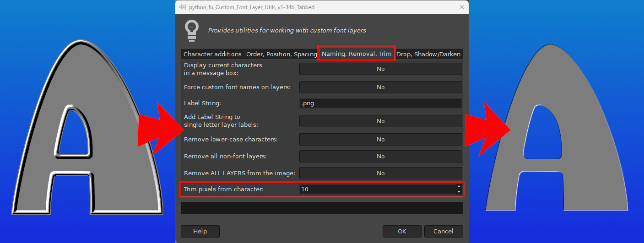Click the 'Trim pixels from character:' label
The image size is (644, 243).
pos(224,189)
